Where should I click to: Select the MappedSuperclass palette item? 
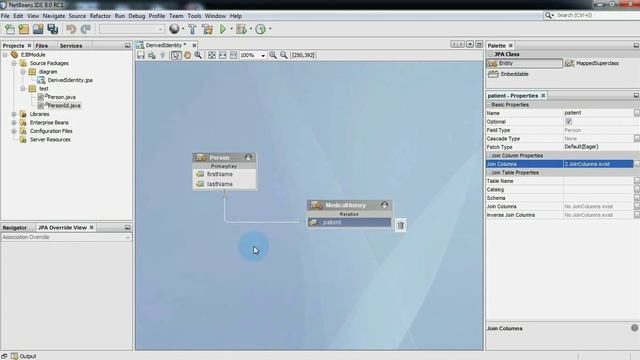[592, 63]
